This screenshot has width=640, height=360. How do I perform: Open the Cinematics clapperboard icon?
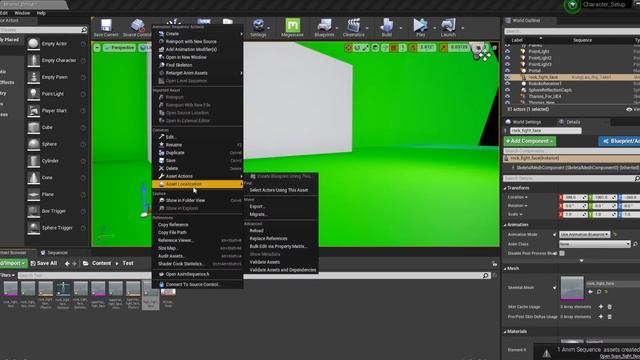click(353, 25)
